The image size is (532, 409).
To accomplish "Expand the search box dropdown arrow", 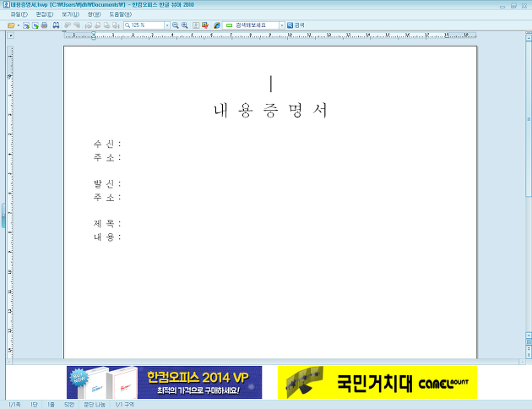I will tap(281, 25).
